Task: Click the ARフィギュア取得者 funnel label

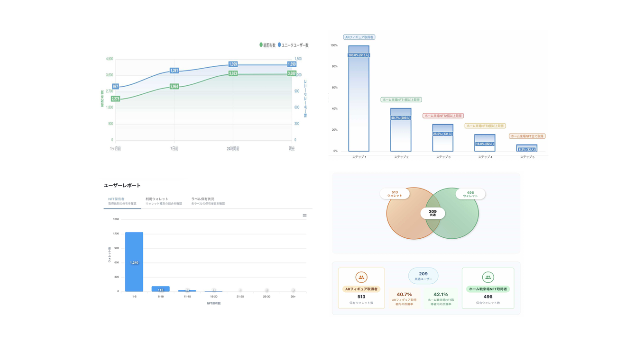Action: [359, 37]
